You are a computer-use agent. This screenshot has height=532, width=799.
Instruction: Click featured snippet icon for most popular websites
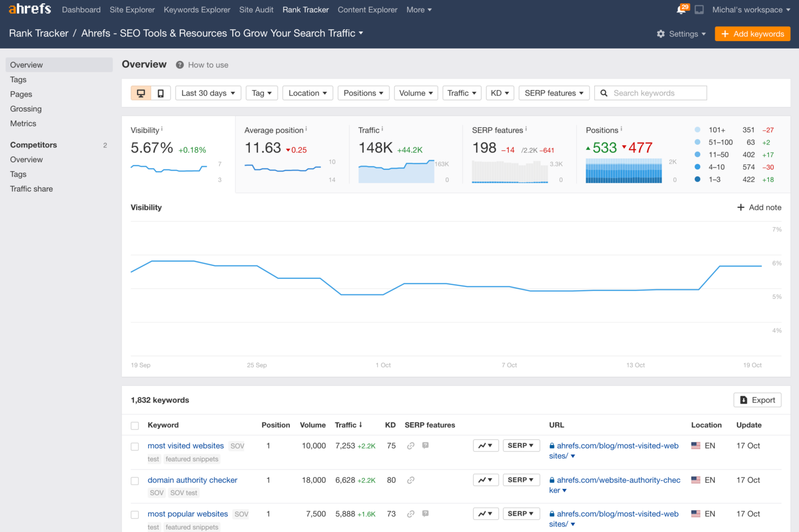tap(425, 514)
